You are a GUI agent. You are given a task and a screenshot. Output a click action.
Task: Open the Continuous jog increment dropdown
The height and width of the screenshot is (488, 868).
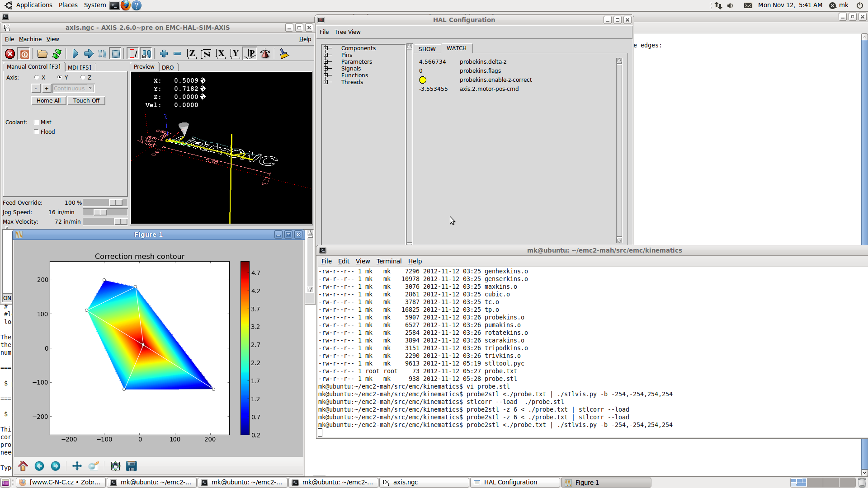90,89
